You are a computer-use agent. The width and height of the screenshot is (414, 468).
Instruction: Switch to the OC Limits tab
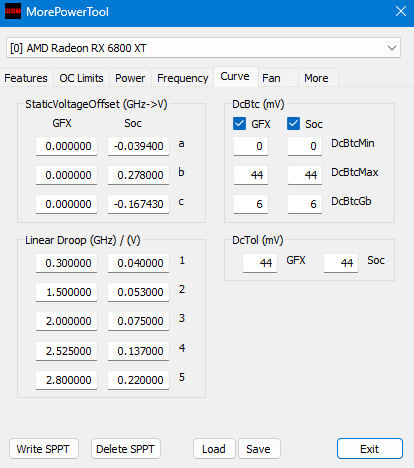pyautogui.click(x=81, y=78)
